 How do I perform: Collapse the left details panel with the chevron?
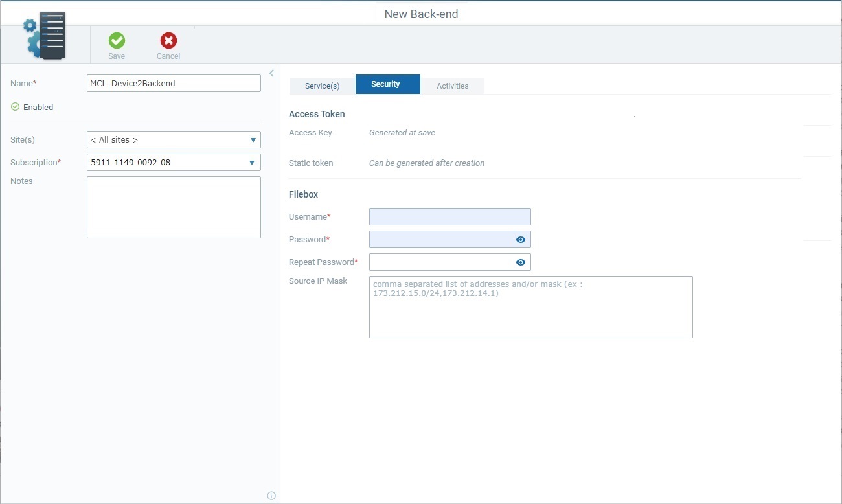click(271, 73)
